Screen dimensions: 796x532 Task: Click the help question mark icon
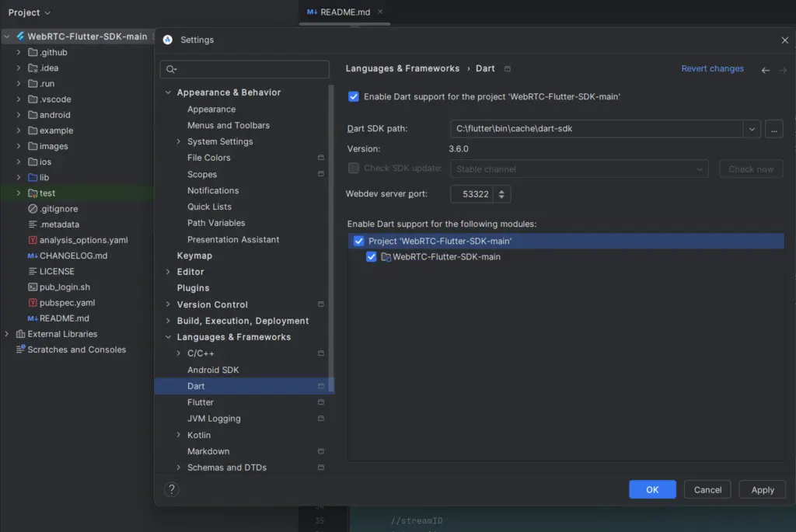pos(172,489)
